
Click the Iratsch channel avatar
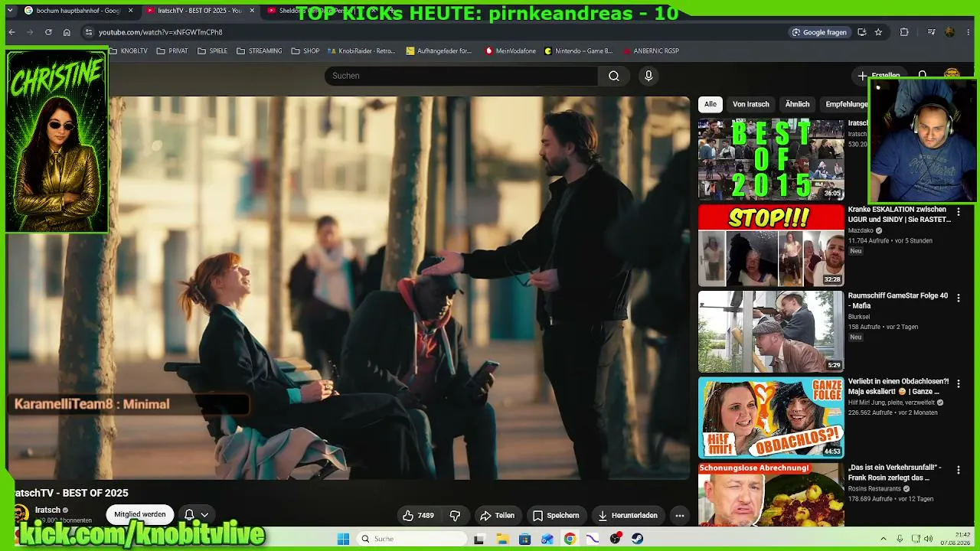[21, 514]
